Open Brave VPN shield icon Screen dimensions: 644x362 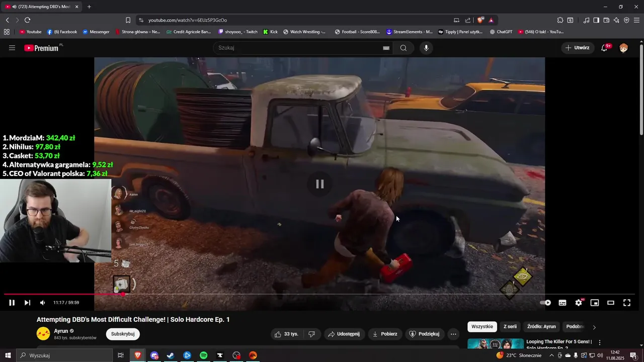click(626, 20)
